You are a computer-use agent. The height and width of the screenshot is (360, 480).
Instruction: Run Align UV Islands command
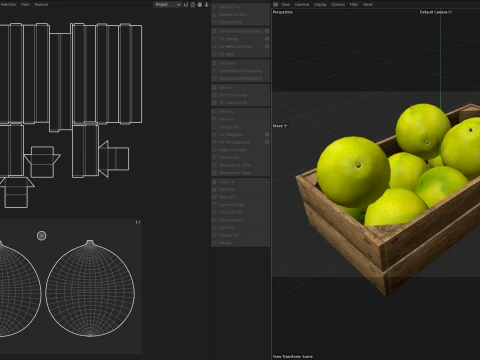coord(240,150)
